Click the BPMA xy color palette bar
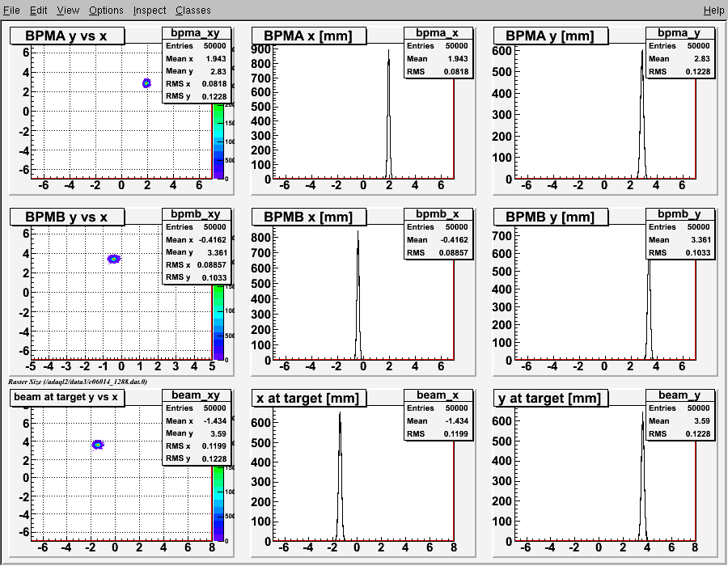 point(218,141)
